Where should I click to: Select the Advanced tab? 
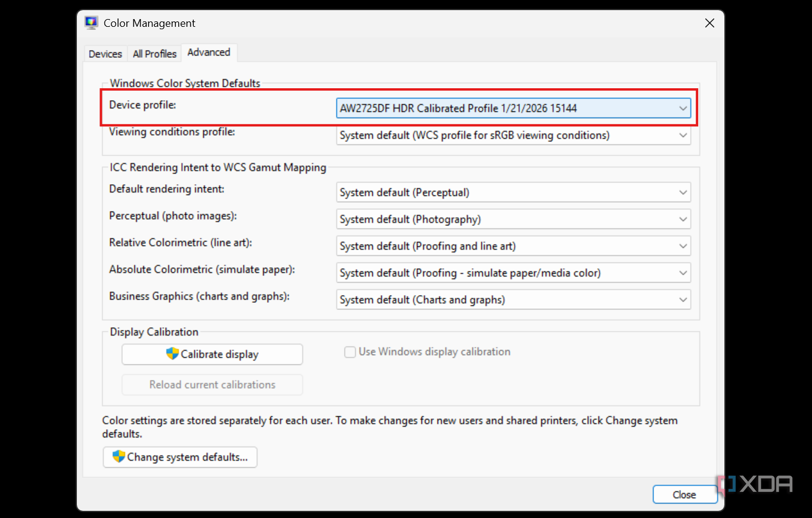(209, 52)
